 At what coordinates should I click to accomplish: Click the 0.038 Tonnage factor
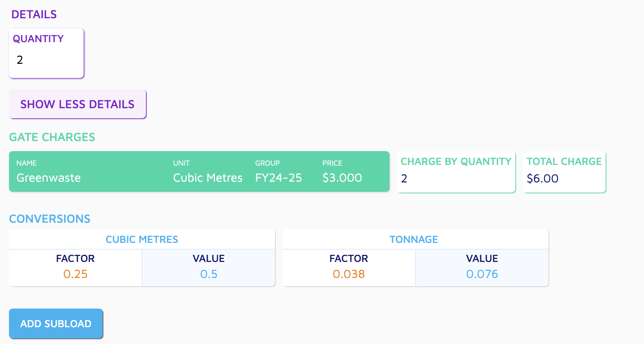pos(349,274)
